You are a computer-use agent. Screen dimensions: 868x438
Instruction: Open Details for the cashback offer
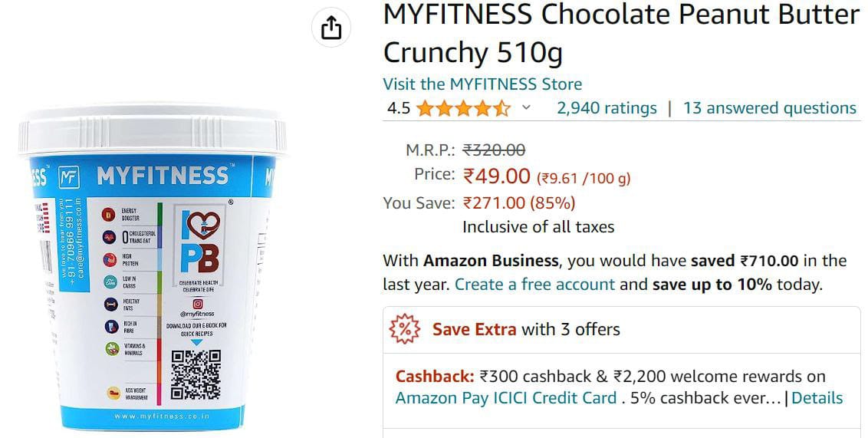[817, 398]
